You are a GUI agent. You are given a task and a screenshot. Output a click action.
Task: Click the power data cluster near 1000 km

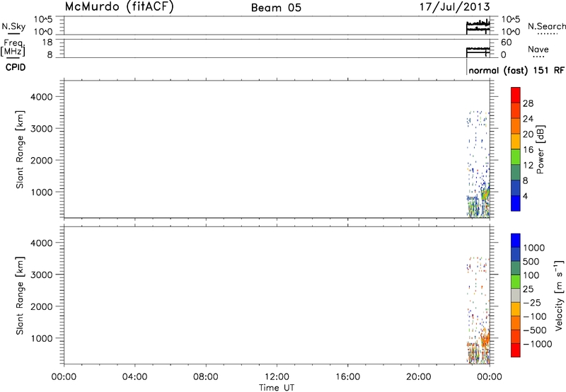point(485,194)
